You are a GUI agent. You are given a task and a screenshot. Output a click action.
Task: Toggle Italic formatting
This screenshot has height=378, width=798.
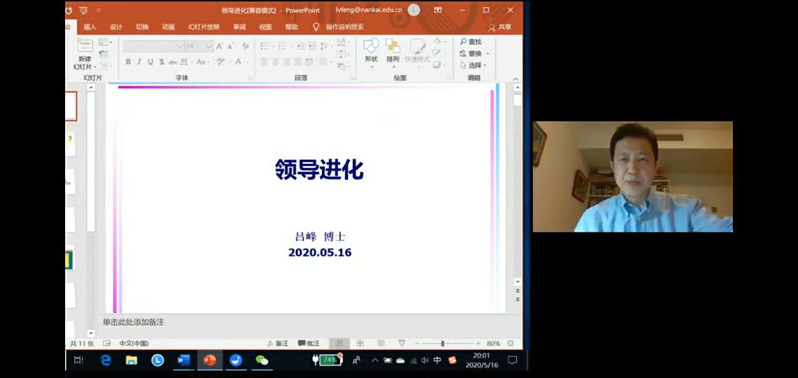[x=139, y=62]
